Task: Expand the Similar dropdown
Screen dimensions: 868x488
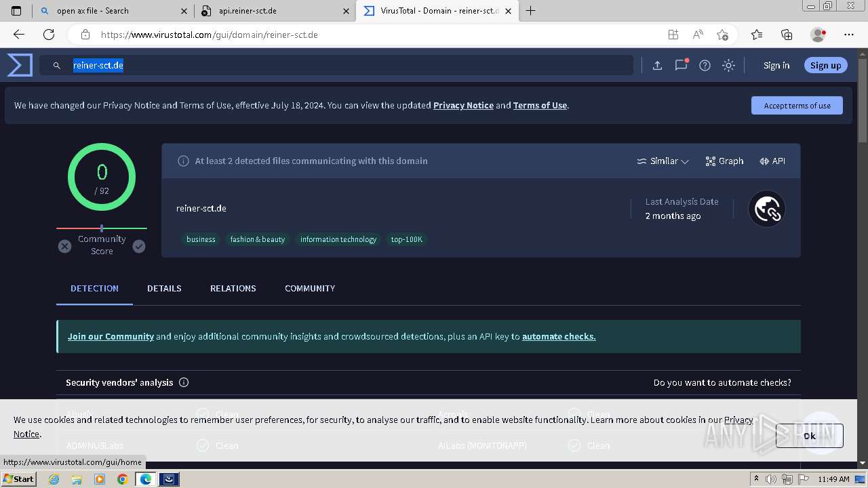Action: coord(663,161)
